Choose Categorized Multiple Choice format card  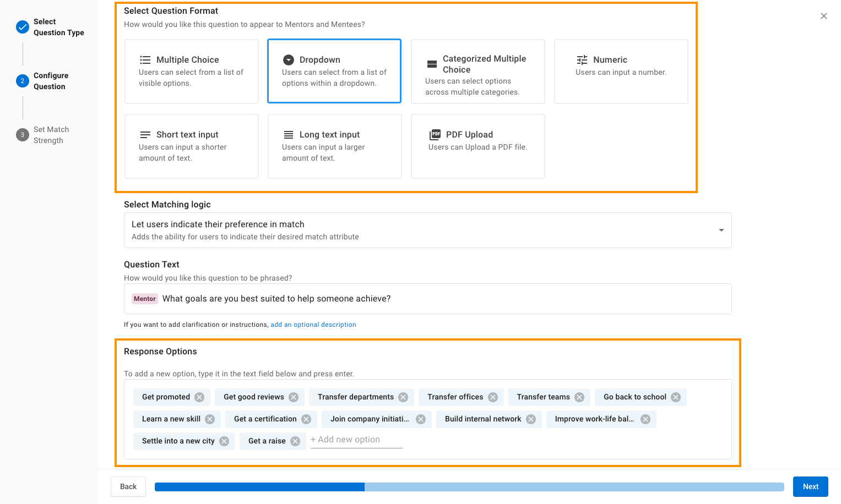click(478, 72)
